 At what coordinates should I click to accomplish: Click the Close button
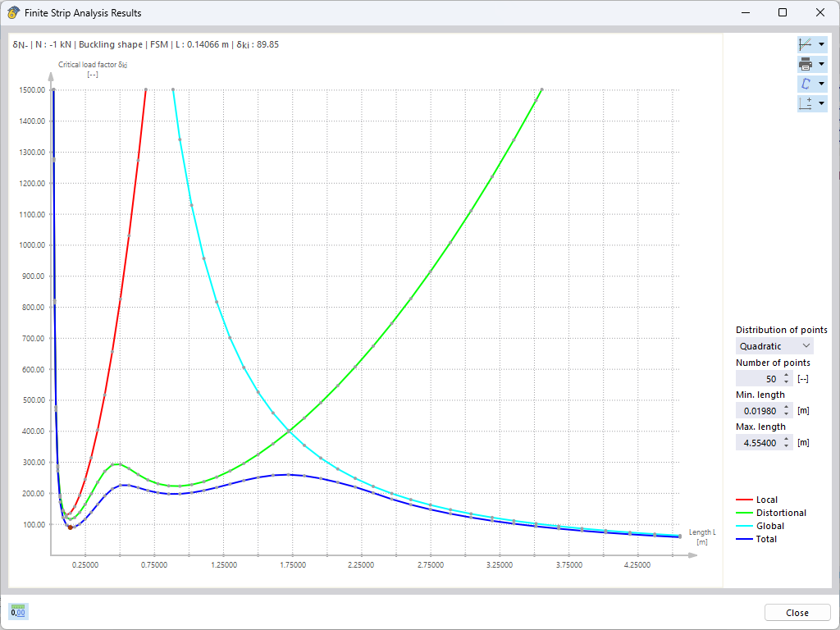click(797, 612)
